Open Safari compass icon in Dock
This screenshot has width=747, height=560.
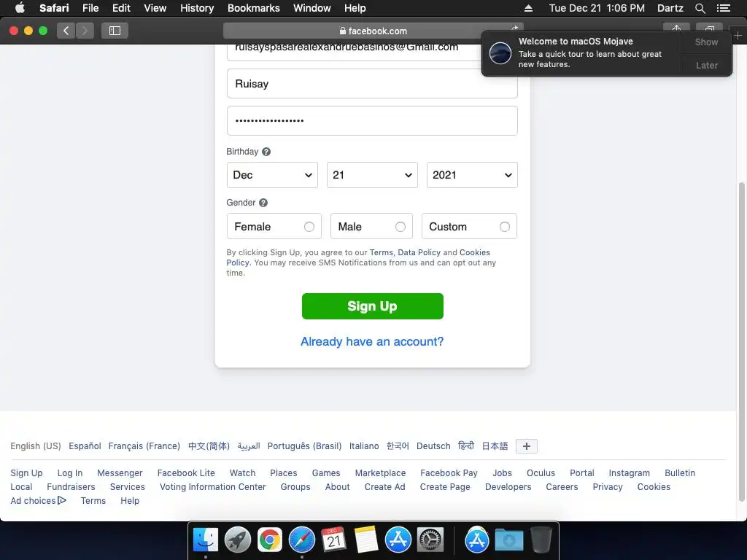(x=301, y=540)
